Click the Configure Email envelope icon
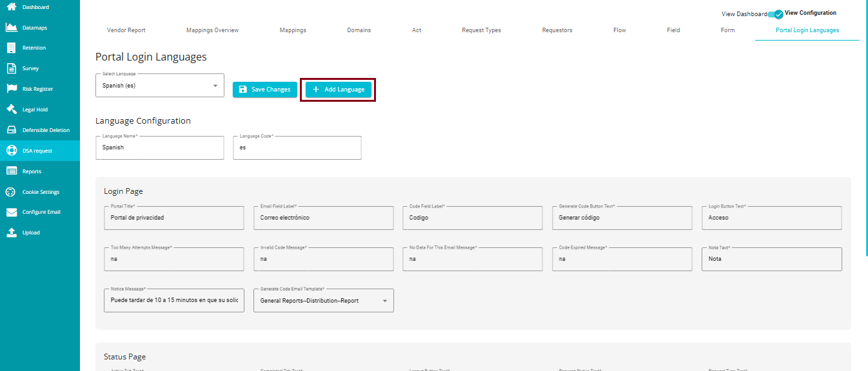Viewport: 868px width, 371px height. click(11, 212)
